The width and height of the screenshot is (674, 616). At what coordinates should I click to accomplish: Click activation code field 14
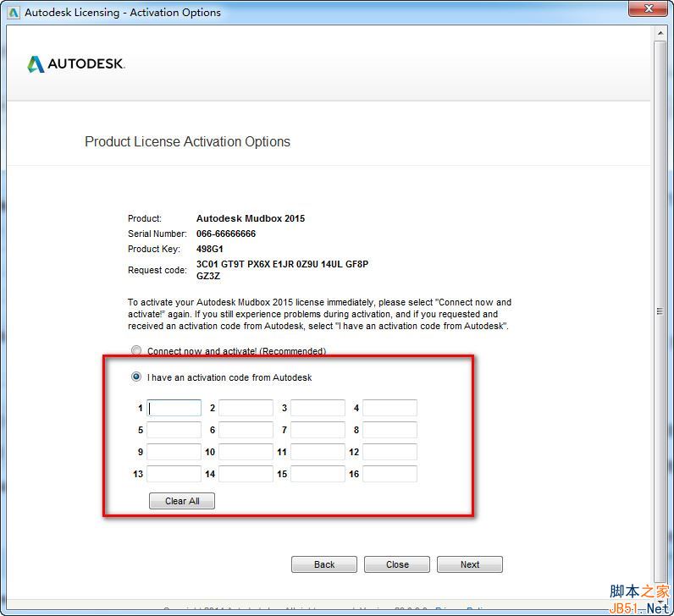click(246, 474)
